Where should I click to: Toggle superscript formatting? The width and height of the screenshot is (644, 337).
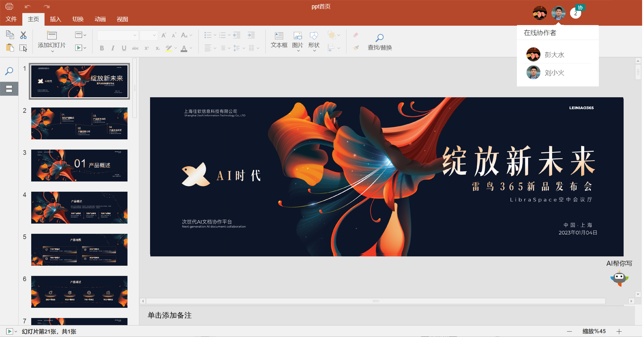pos(147,48)
